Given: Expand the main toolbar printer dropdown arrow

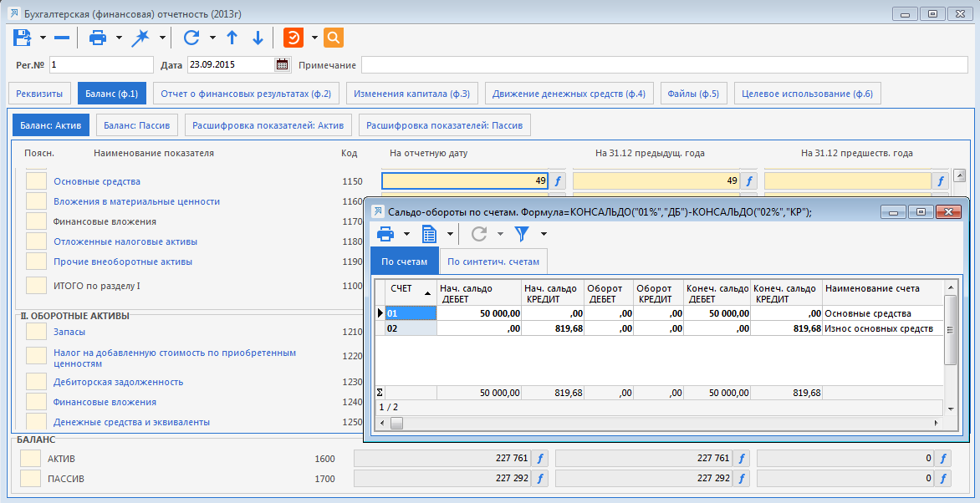Looking at the screenshot, I should tap(119, 38).
